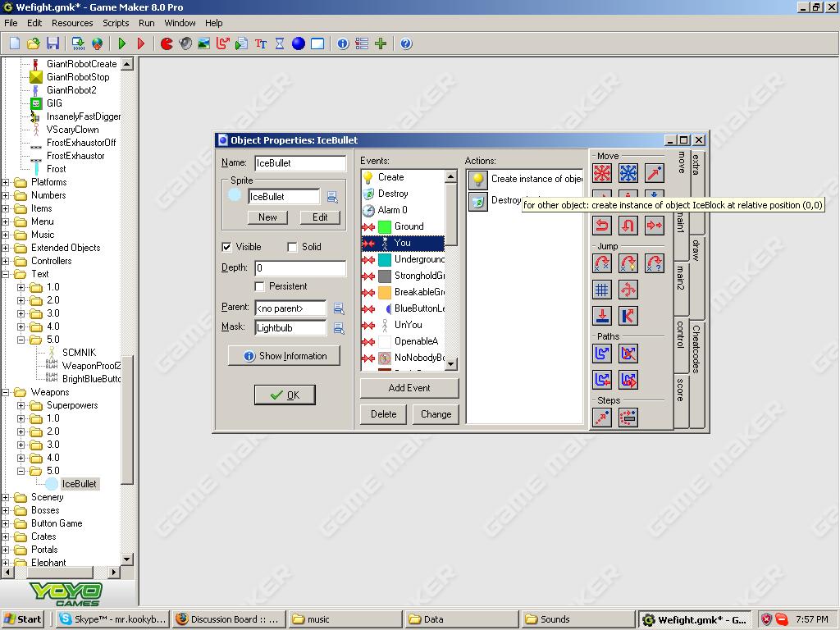This screenshot has width=840, height=630.
Task: Select the Set Path action icon
Action: pyautogui.click(x=602, y=354)
